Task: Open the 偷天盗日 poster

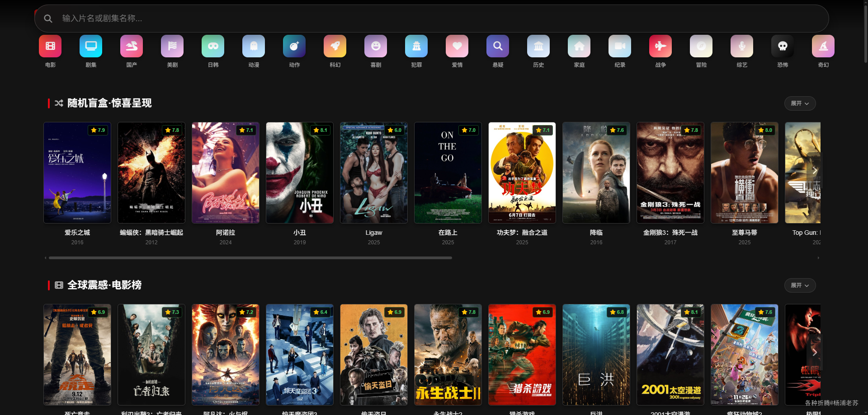Action: point(374,354)
